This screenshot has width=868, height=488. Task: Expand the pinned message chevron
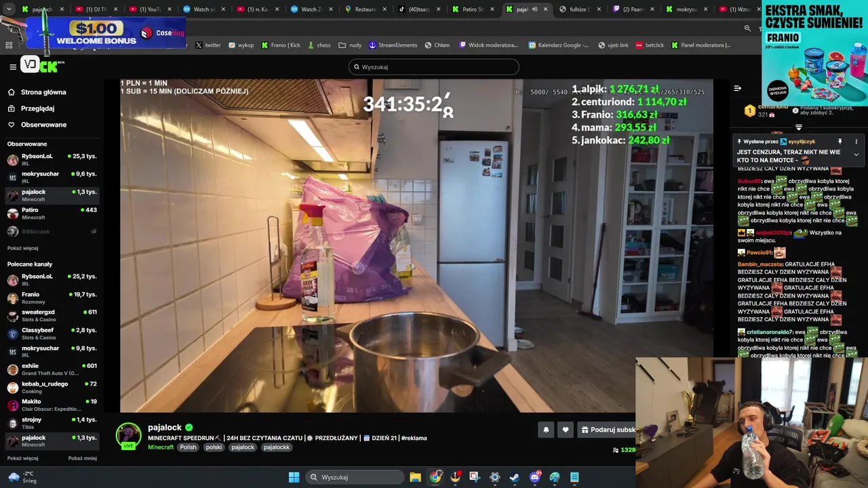[x=856, y=155]
